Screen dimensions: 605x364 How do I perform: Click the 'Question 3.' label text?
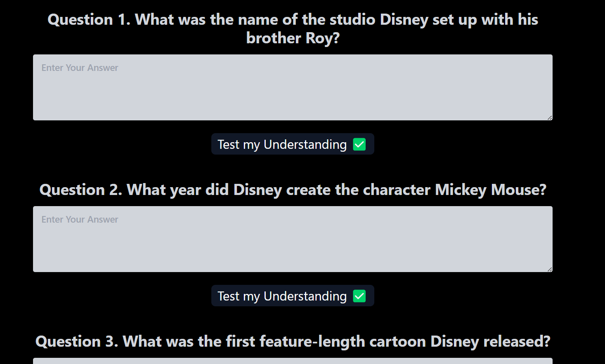coord(77,341)
